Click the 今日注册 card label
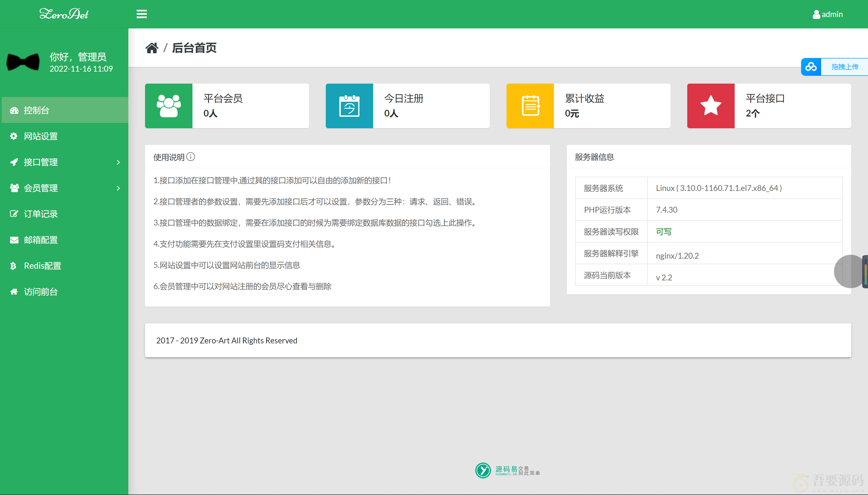This screenshot has width=868, height=495. point(404,99)
